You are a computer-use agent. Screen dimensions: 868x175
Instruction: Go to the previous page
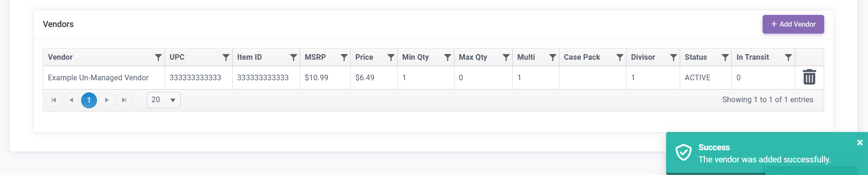coord(71,100)
